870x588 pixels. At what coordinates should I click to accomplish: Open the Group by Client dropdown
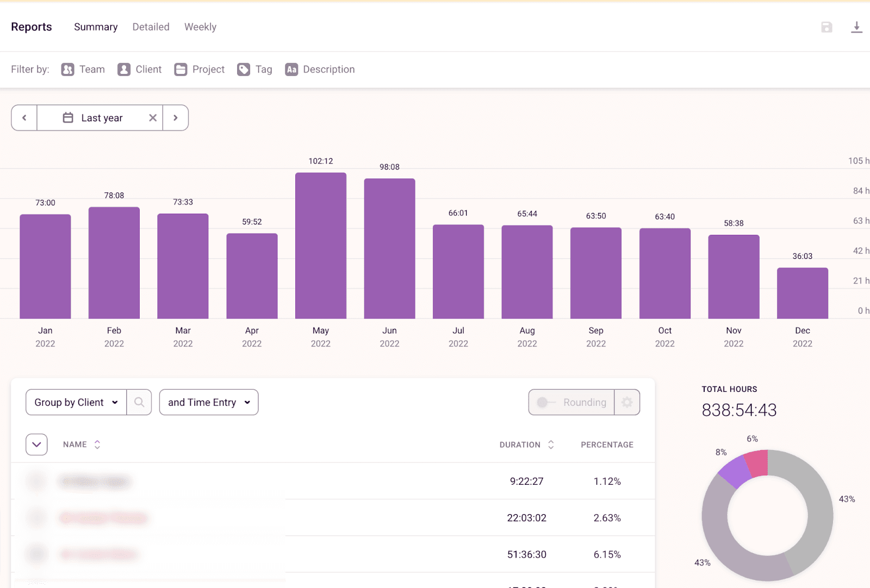tap(76, 402)
